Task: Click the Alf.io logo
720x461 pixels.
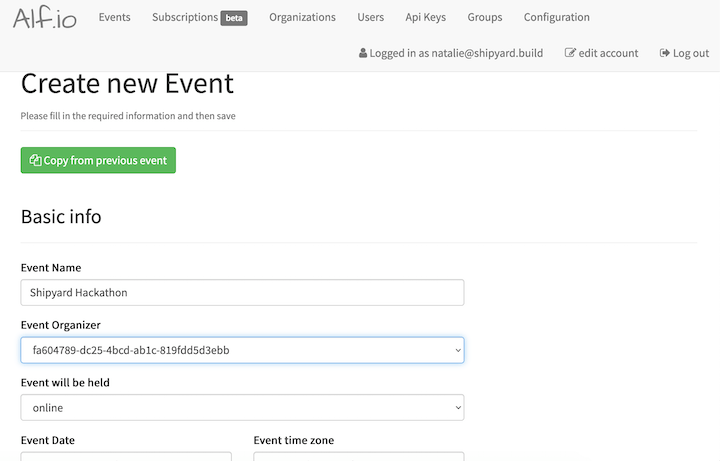Action: [x=45, y=18]
